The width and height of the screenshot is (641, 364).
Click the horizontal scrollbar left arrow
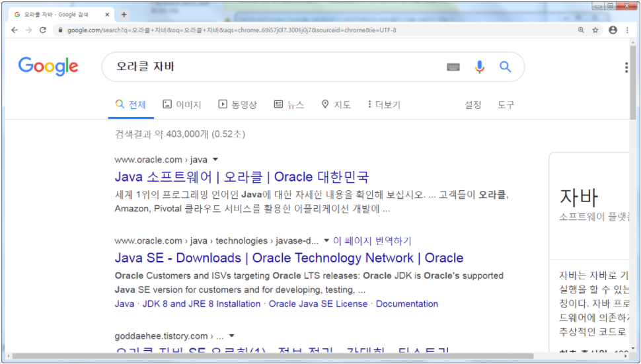pos(8,356)
